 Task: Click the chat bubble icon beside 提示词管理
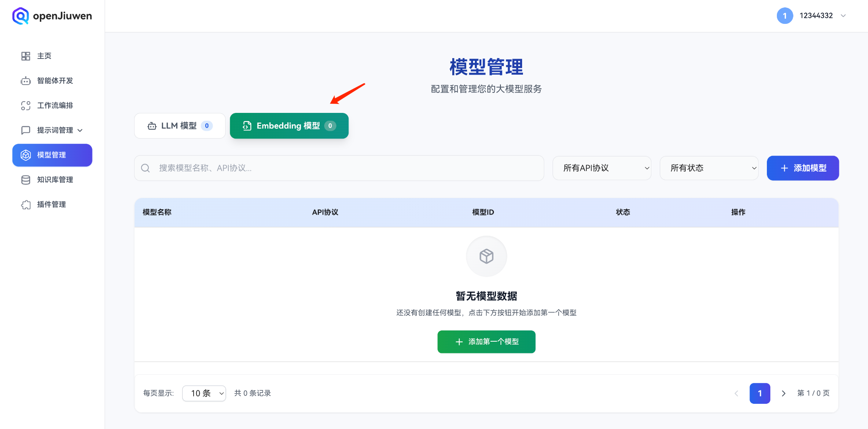pyautogui.click(x=26, y=130)
